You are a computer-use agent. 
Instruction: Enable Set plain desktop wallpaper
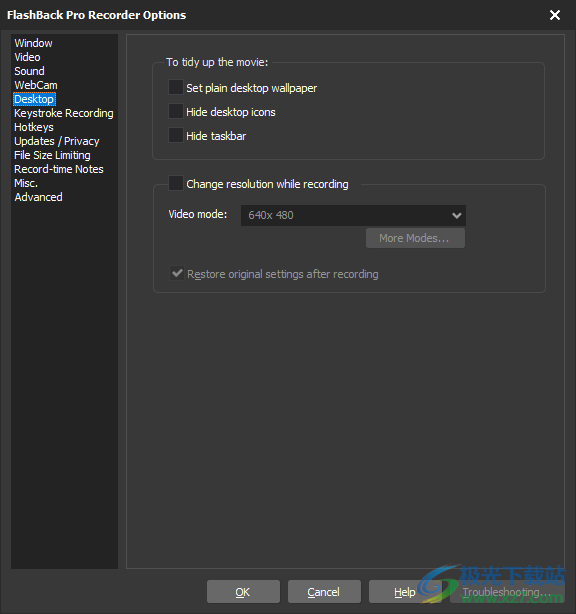point(176,87)
